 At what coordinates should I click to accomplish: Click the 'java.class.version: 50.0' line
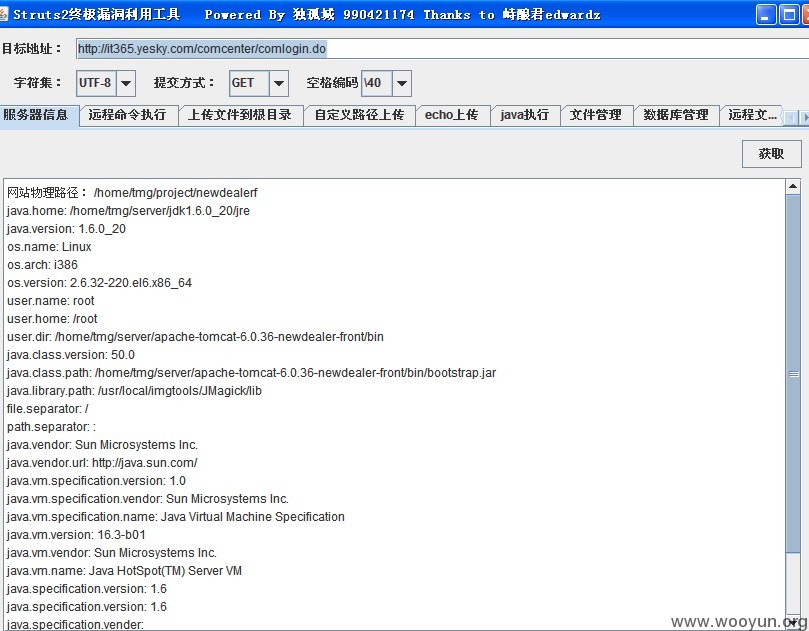(71, 355)
